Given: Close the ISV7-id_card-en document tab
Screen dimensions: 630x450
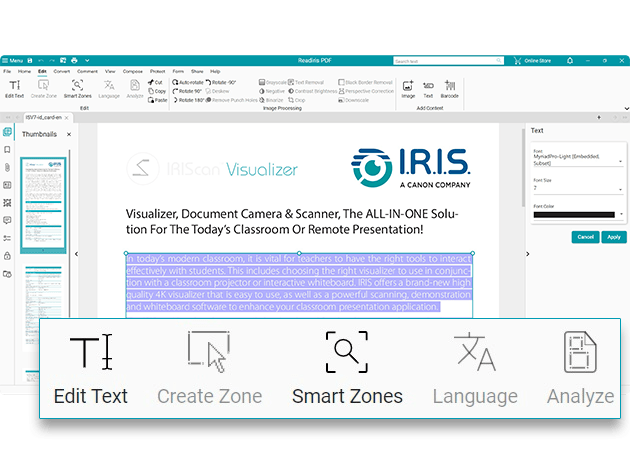Looking at the screenshot, I should click(x=67, y=118).
